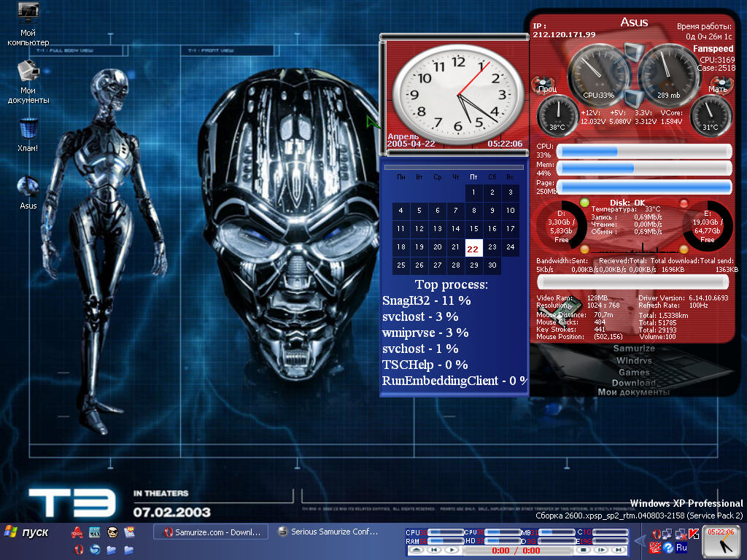Click the RunEmbeddingClient process line
This screenshot has height=560, width=747.
[x=454, y=381]
